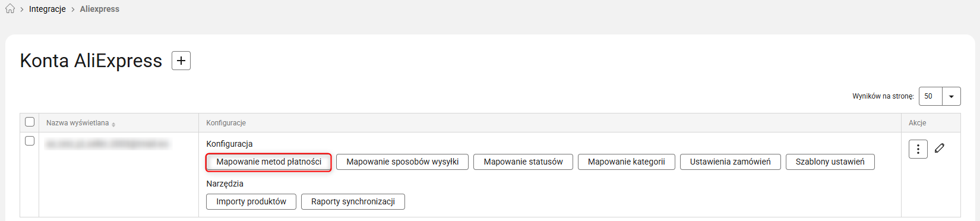Open Mapowanie sposobów wysyłki
Viewport: 980px width, 221px height.
click(402, 162)
